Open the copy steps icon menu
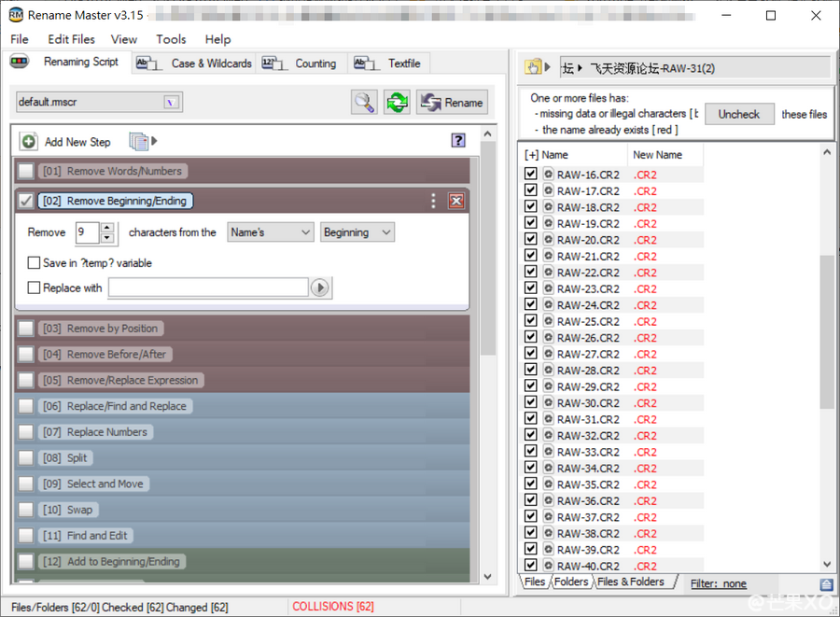840x617 pixels. pos(143,141)
